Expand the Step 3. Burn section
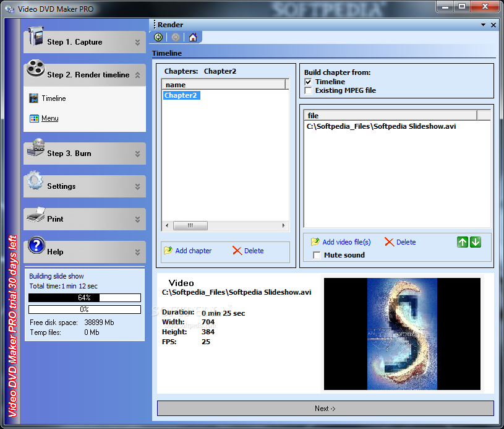Viewport: 504px width, 429px height. click(137, 154)
